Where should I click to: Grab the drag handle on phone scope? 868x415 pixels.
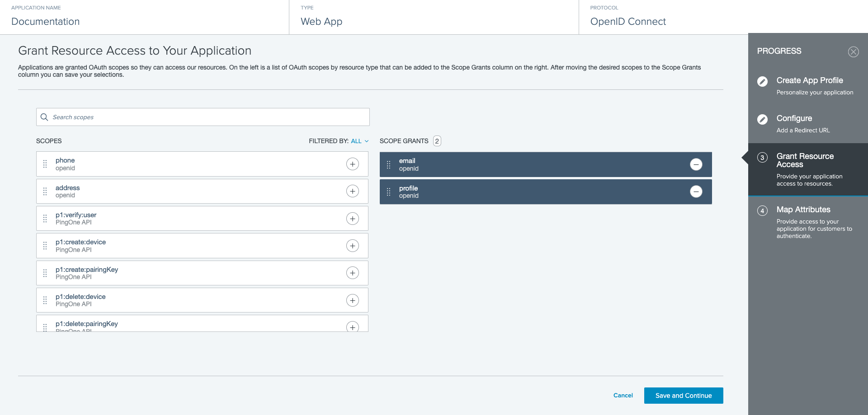pos(45,164)
